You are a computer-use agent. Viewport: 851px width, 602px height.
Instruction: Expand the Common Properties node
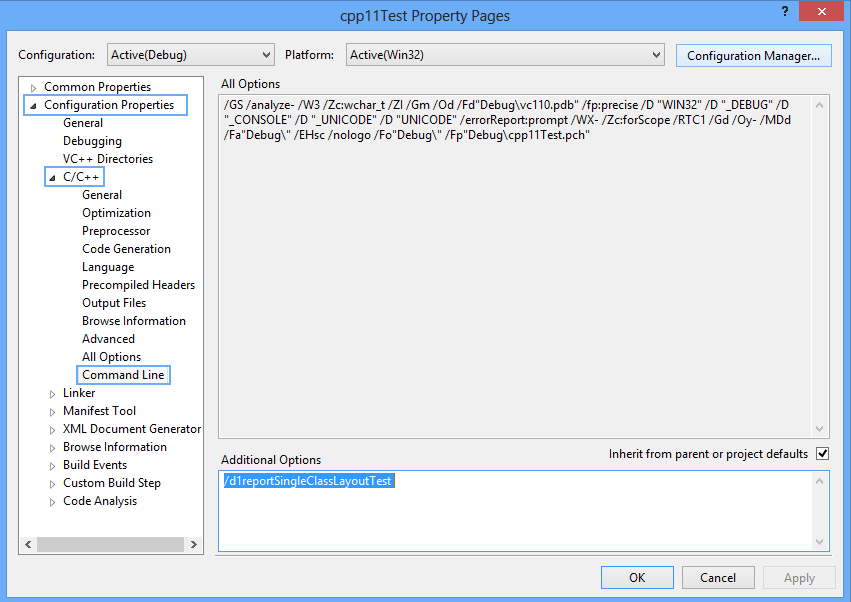(33, 88)
